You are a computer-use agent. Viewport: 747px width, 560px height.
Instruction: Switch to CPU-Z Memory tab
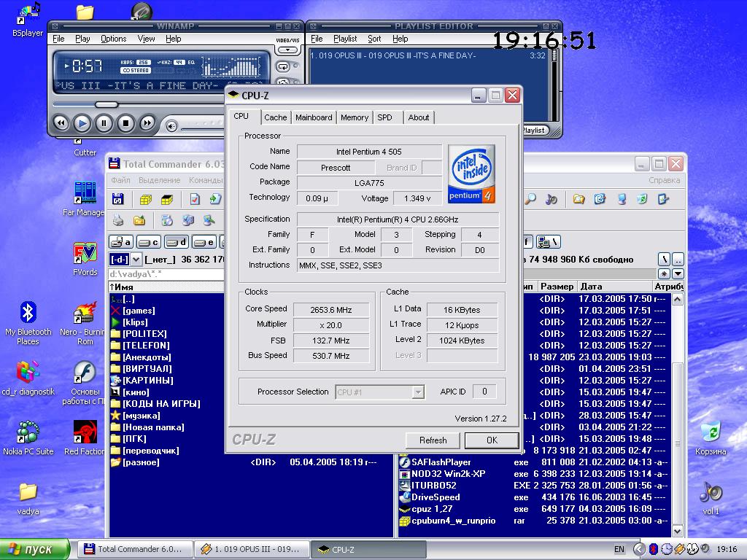[354, 117]
